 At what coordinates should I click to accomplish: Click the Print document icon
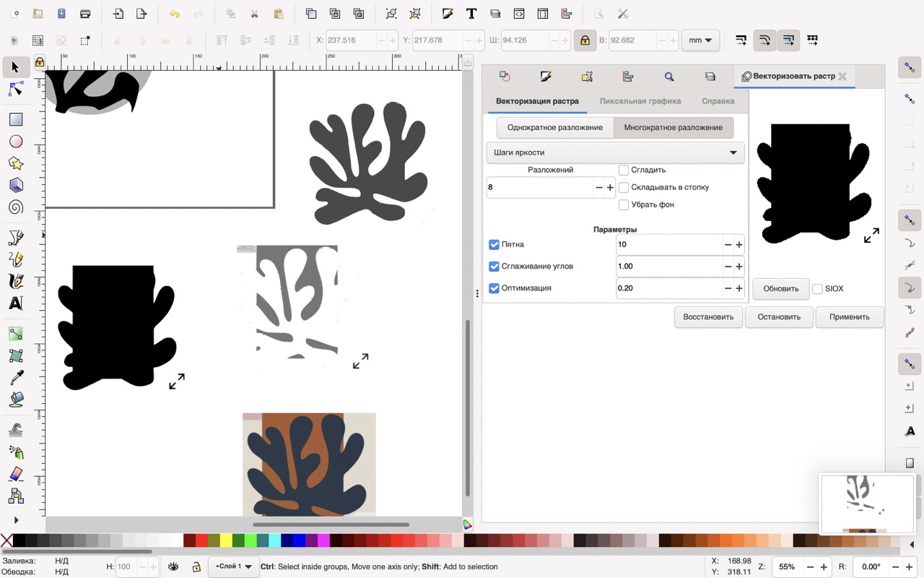(x=85, y=14)
